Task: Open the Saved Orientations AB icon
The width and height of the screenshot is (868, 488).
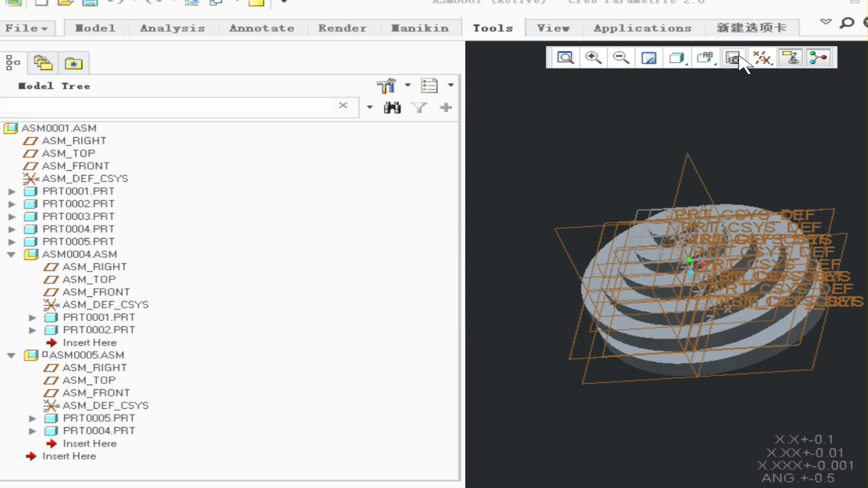Action: 705,58
